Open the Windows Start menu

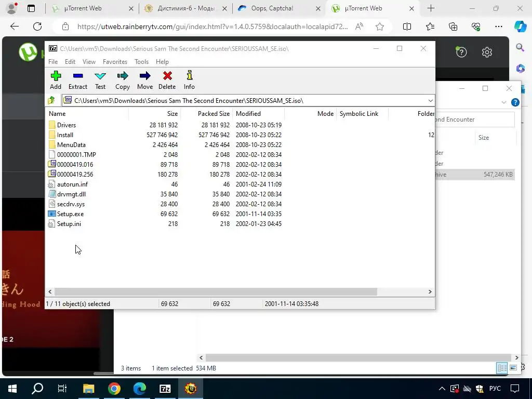tap(12, 389)
